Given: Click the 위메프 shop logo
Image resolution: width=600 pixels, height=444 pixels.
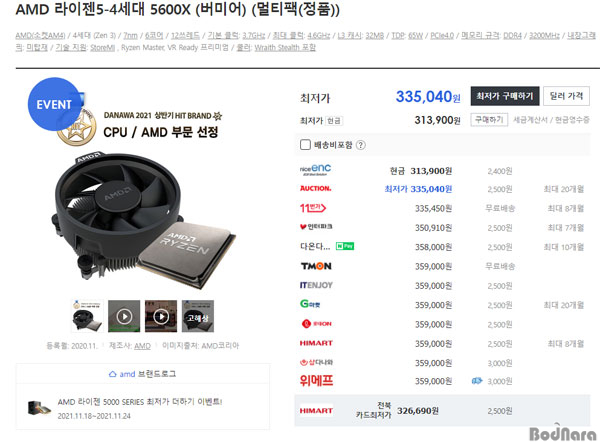Looking at the screenshot, I should (x=316, y=380).
